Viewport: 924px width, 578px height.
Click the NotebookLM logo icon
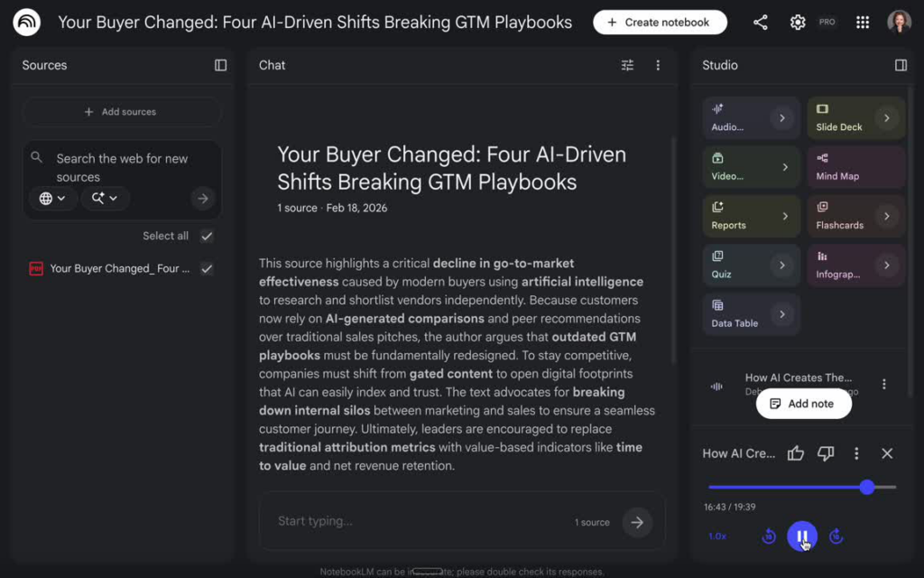pyautogui.click(x=26, y=23)
